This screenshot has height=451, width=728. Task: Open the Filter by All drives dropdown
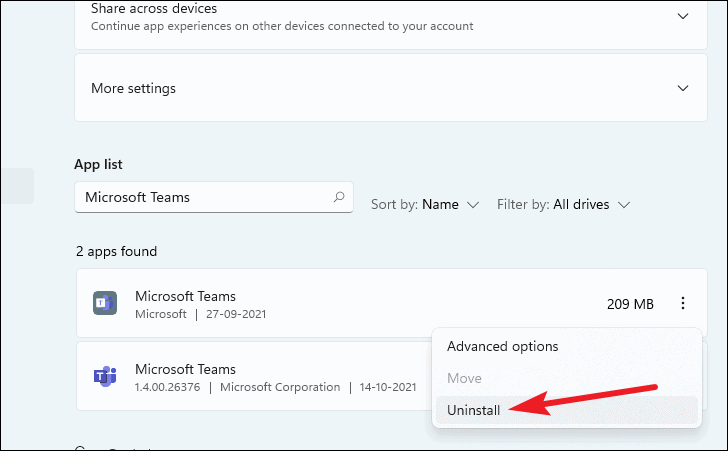tap(563, 204)
